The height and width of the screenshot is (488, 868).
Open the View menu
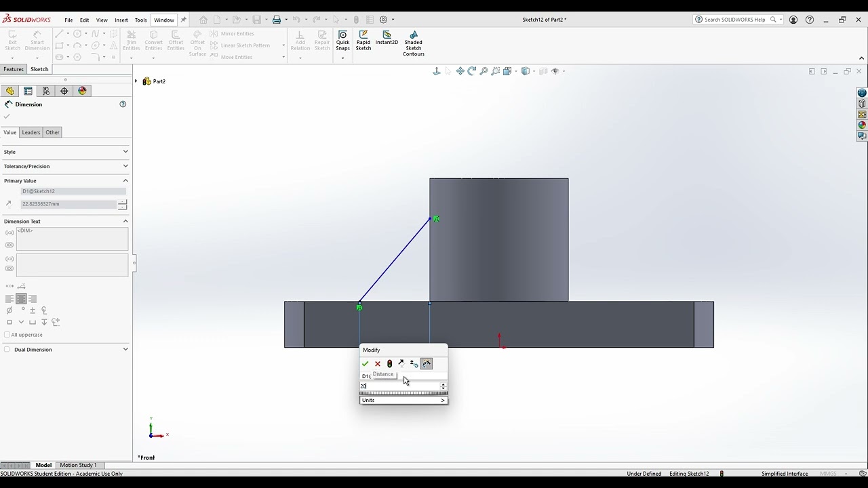click(102, 20)
